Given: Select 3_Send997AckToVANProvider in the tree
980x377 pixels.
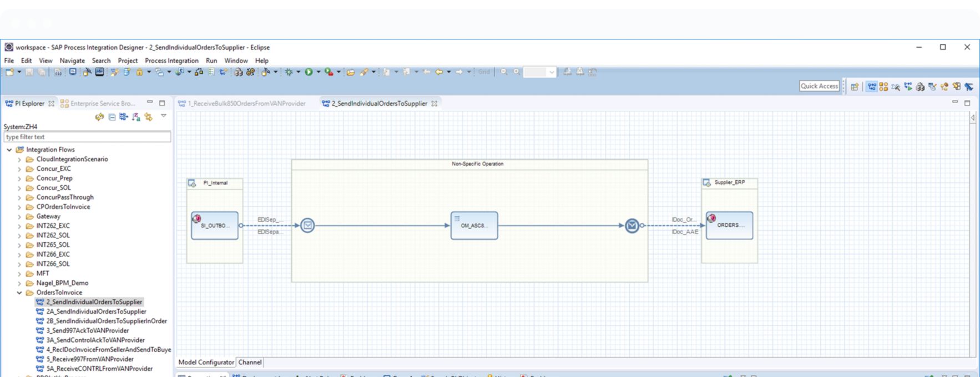Looking at the screenshot, I should point(87,330).
